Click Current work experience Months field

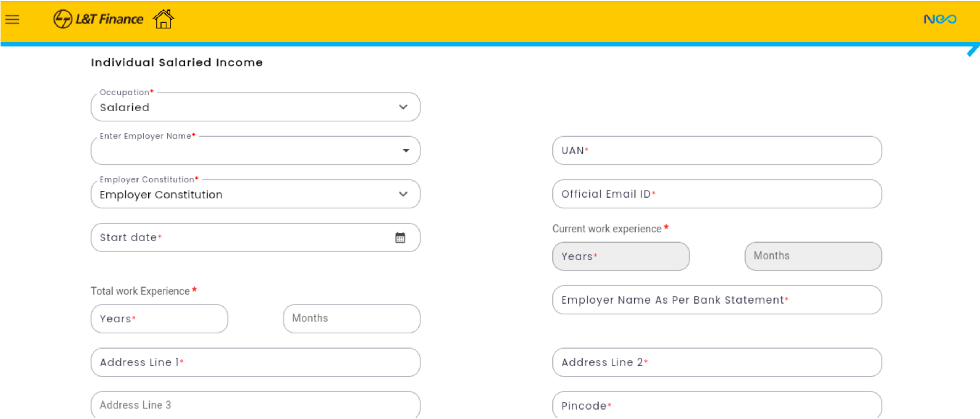(813, 256)
